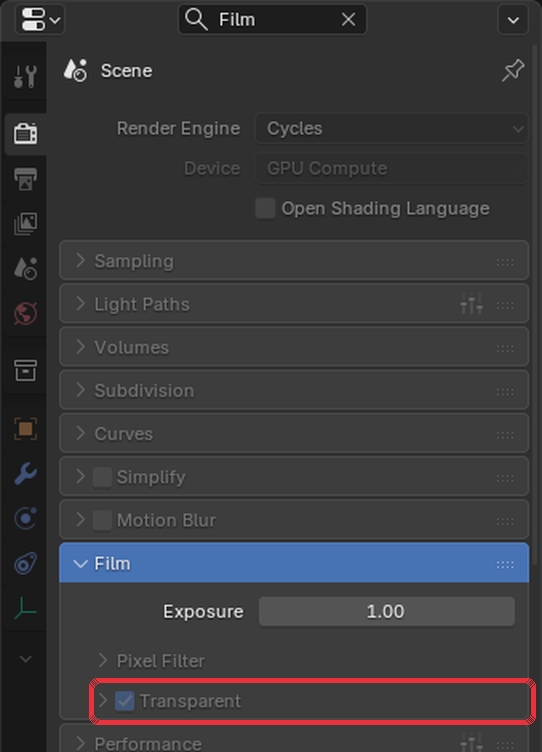Viewport: 542px width, 752px height.
Task: Open the editor type dropdown menu
Action: click(x=40, y=20)
